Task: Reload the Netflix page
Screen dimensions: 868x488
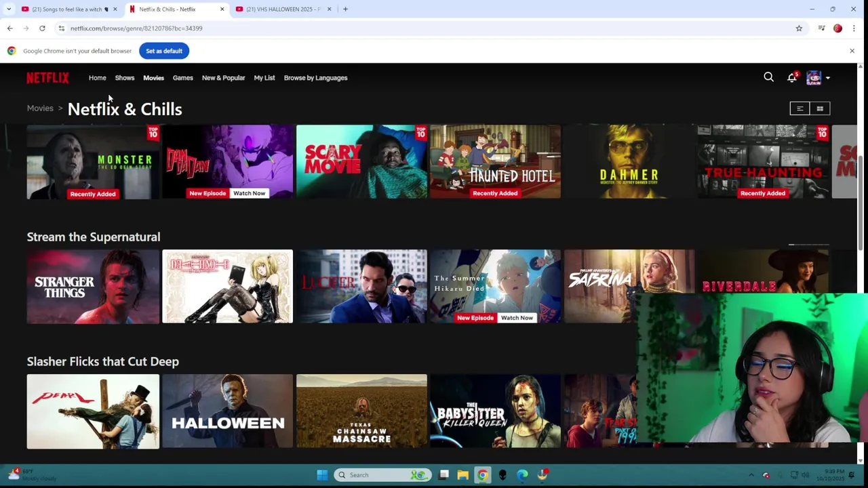Action: point(42,28)
